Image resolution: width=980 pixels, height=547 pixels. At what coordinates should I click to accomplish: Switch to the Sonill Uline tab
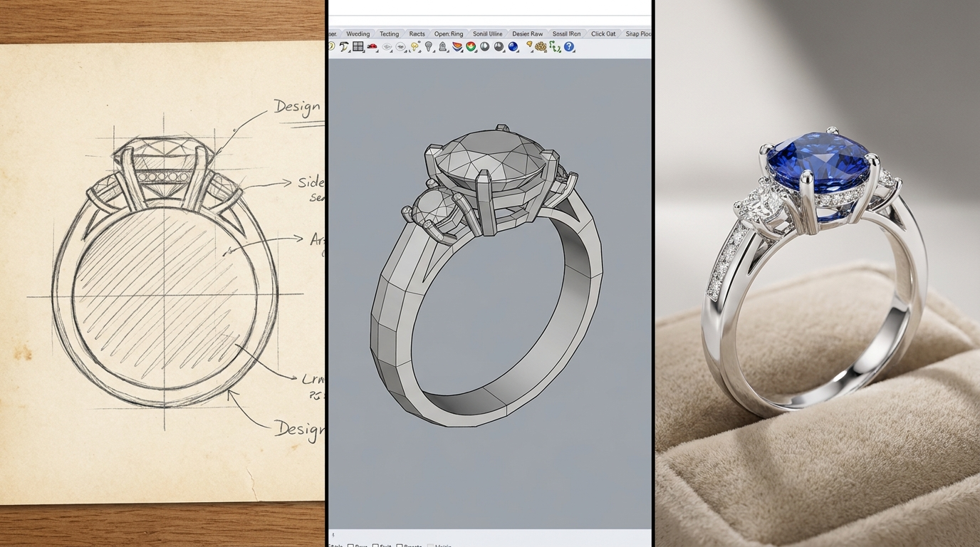pyautogui.click(x=487, y=33)
